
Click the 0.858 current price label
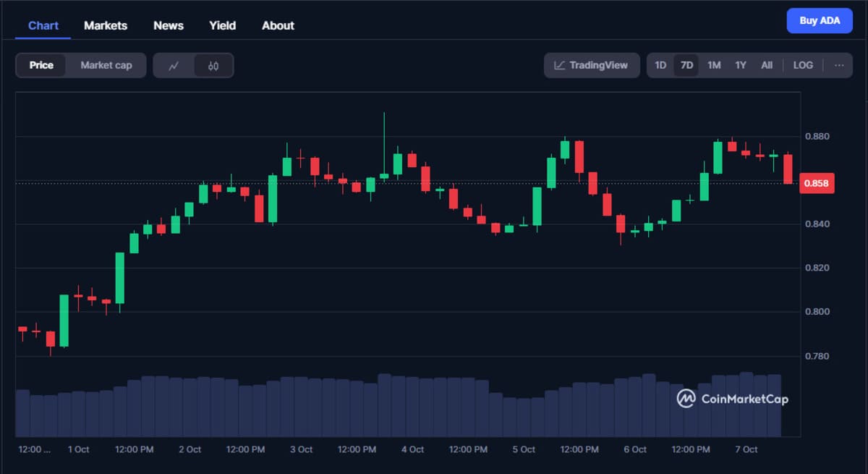coord(817,183)
